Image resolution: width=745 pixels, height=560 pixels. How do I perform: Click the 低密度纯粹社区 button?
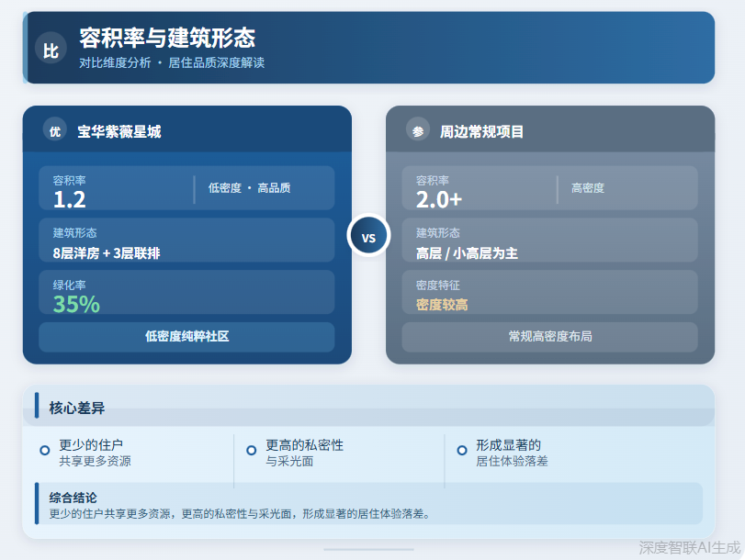pyautogui.click(x=186, y=337)
